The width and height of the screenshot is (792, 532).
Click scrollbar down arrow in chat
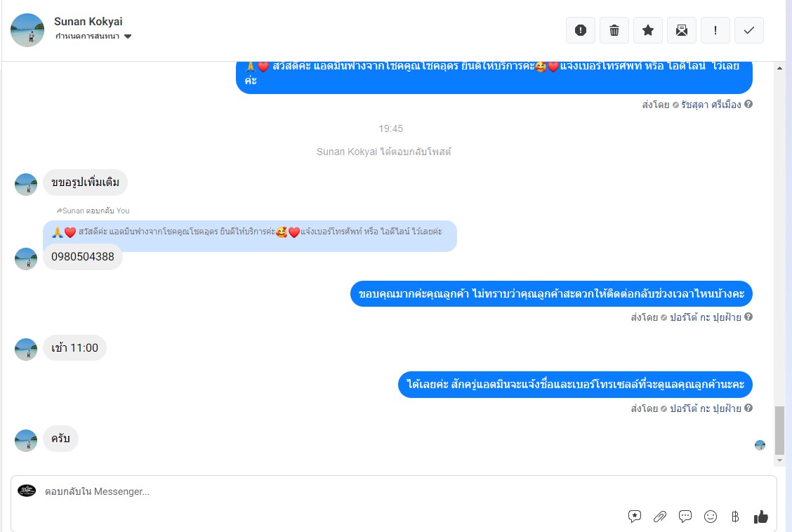click(x=780, y=460)
